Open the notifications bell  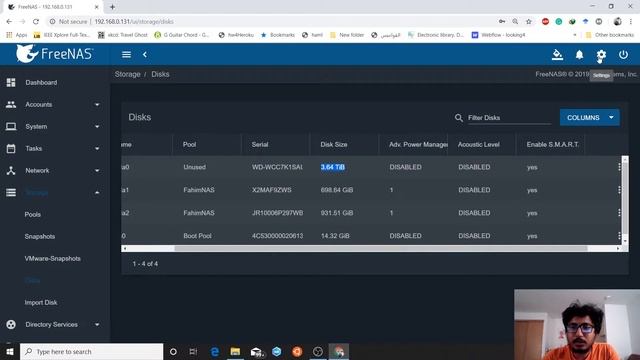(x=579, y=55)
